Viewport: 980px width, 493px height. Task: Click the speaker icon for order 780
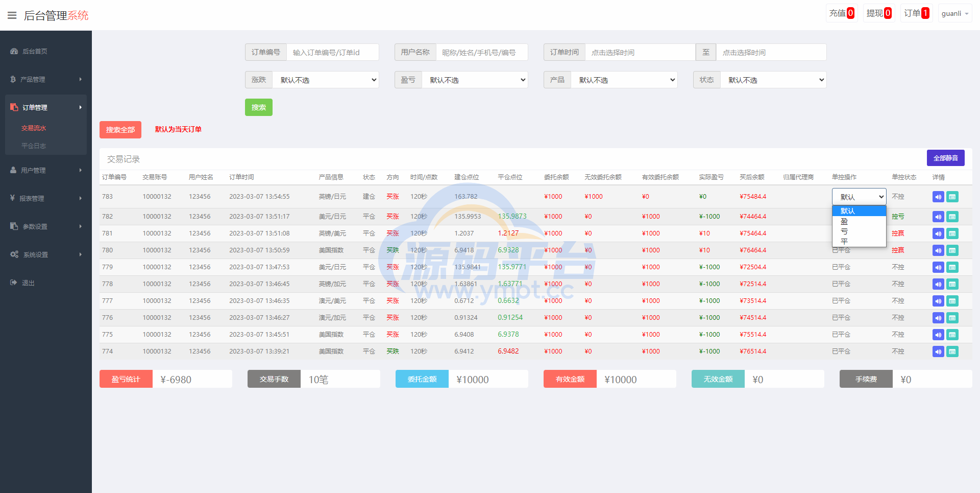click(x=938, y=250)
